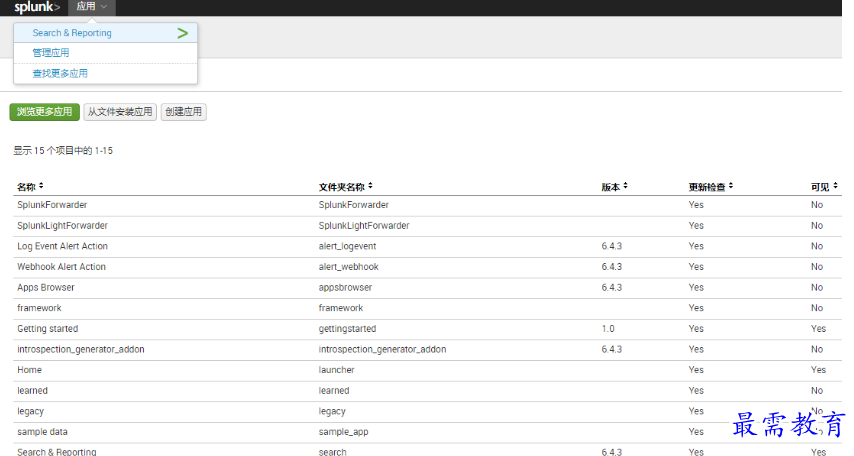
Task: Click the 显示 15 个项目中的 1-15 text
Action: (x=63, y=151)
